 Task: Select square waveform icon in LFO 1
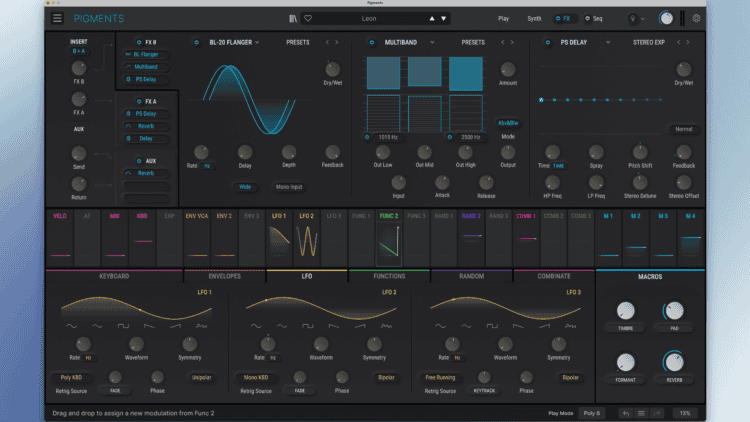click(x=123, y=326)
